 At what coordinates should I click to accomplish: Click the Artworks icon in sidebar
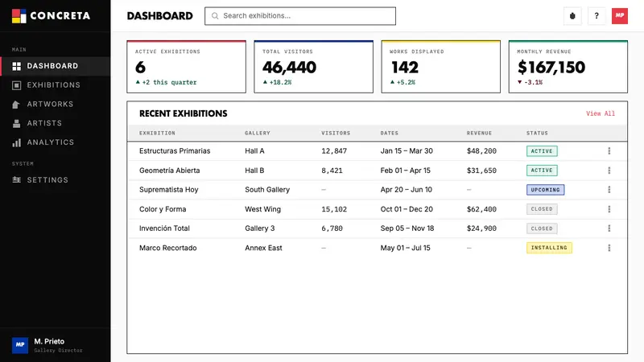coord(16,105)
